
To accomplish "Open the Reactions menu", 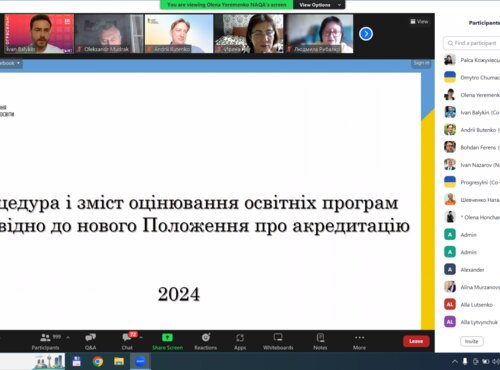I will click(206, 342).
